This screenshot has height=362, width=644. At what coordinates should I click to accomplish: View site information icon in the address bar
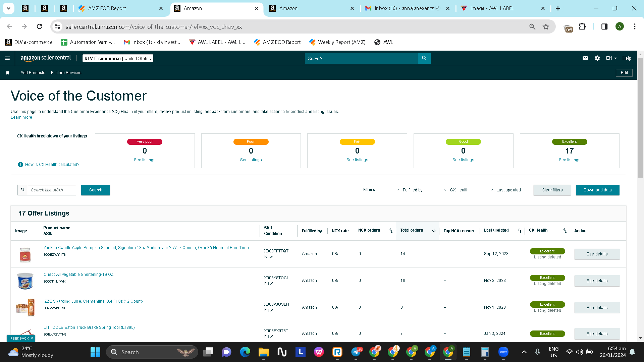coord(57,26)
